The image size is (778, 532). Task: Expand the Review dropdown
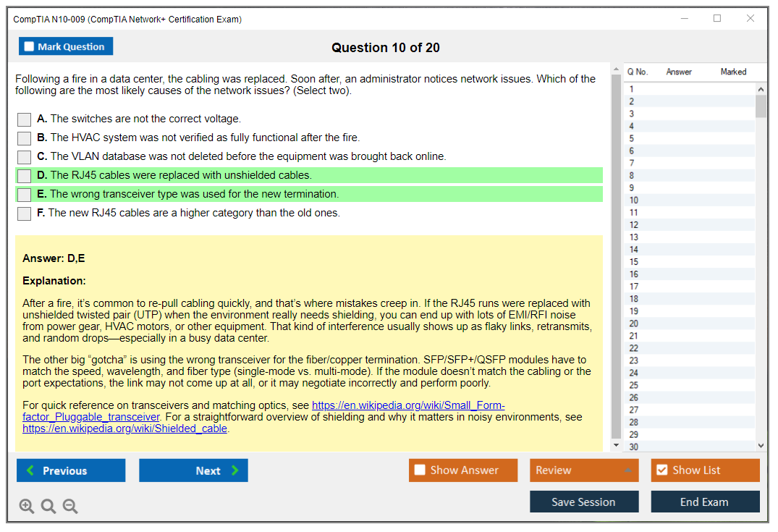coord(627,470)
